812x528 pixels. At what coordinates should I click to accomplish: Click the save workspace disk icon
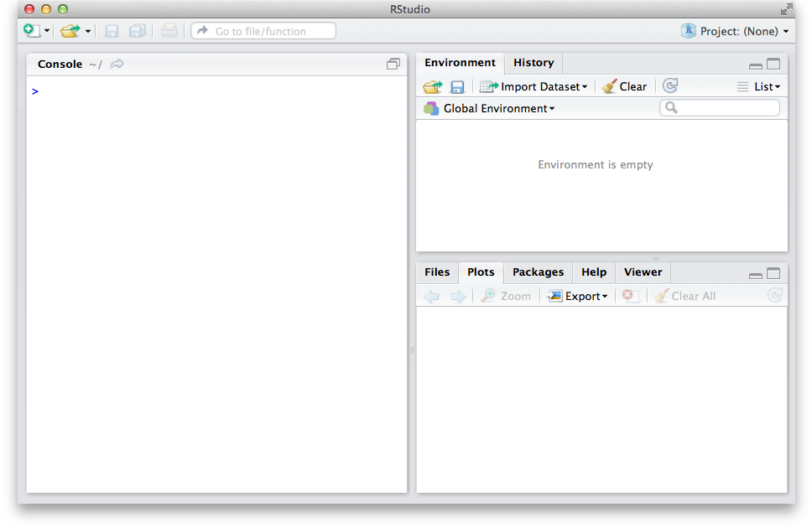[457, 86]
